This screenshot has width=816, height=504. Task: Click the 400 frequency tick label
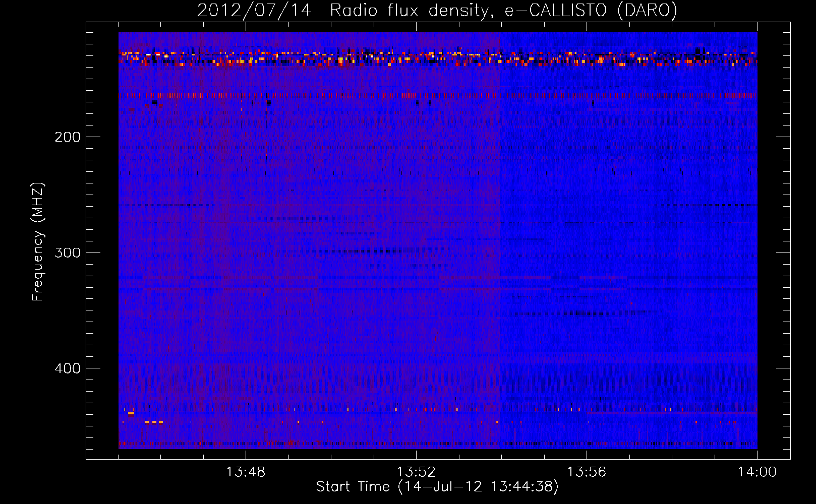68,368
